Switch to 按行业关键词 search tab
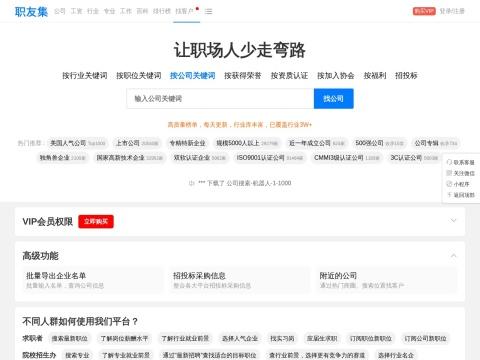The height and width of the screenshot is (360, 480). (85, 76)
